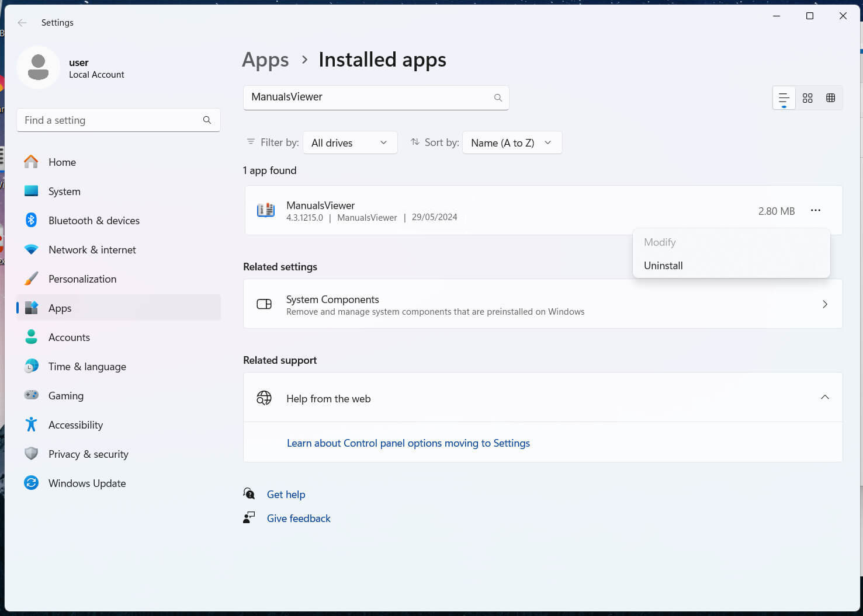863x616 pixels.
Task: Click the ManualsViewer app icon
Action: [x=266, y=210]
